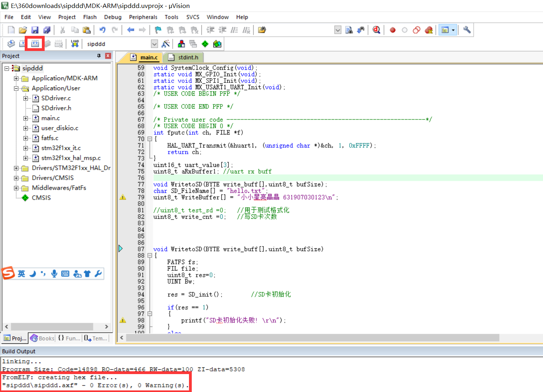This screenshot has height=392, width=543.
Task: Navigate backwards with blue left arrow
Action: [x=130, y=30]
